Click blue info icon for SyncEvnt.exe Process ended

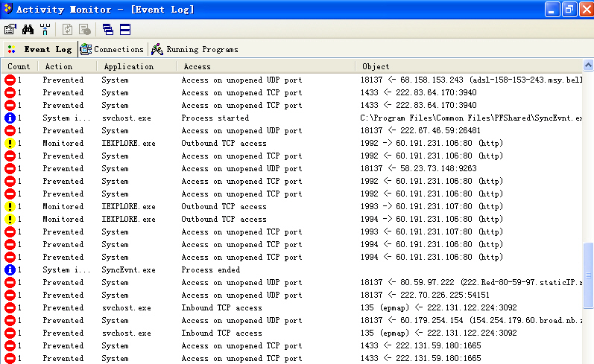10,269
